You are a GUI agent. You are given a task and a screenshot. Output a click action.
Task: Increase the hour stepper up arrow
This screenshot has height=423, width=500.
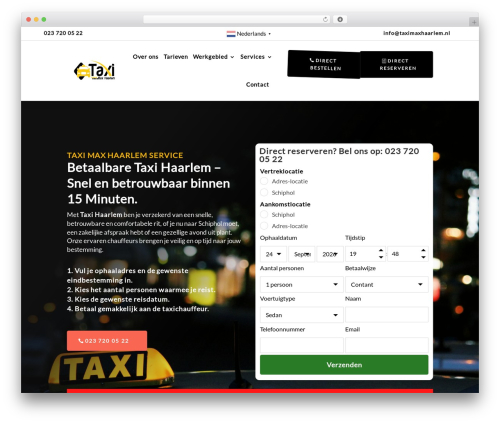[381, 250]
